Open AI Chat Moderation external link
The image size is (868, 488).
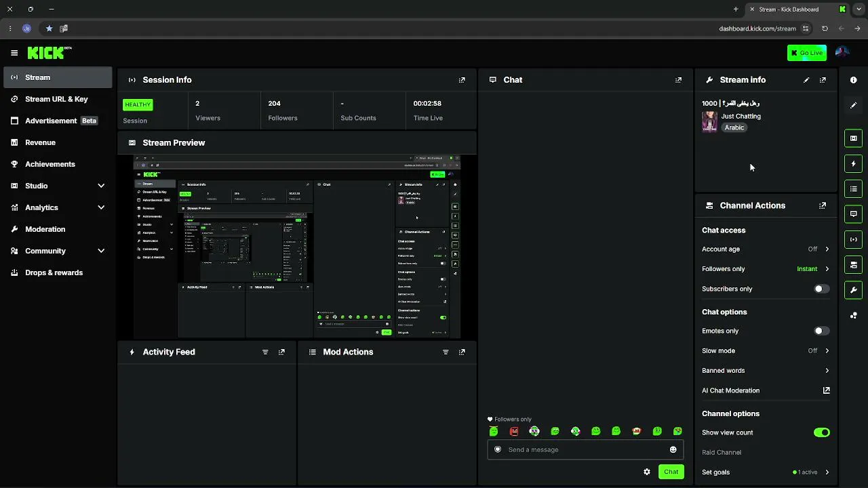pyautogui.click(x=826, y=390)
